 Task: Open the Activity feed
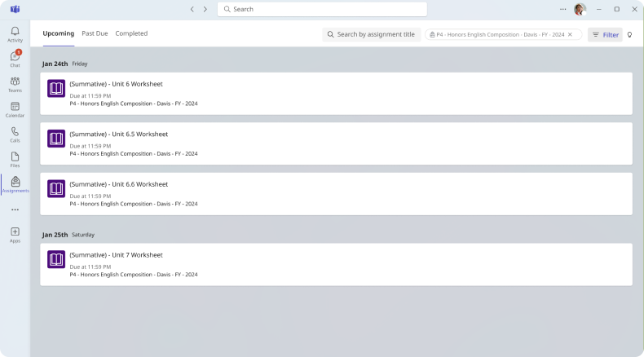tap(15, 34)
